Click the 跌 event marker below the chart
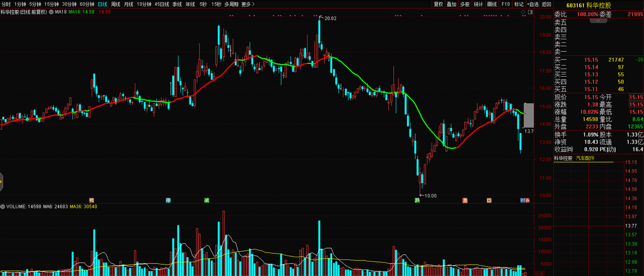 pyautogui.click(x=417, y=200)
